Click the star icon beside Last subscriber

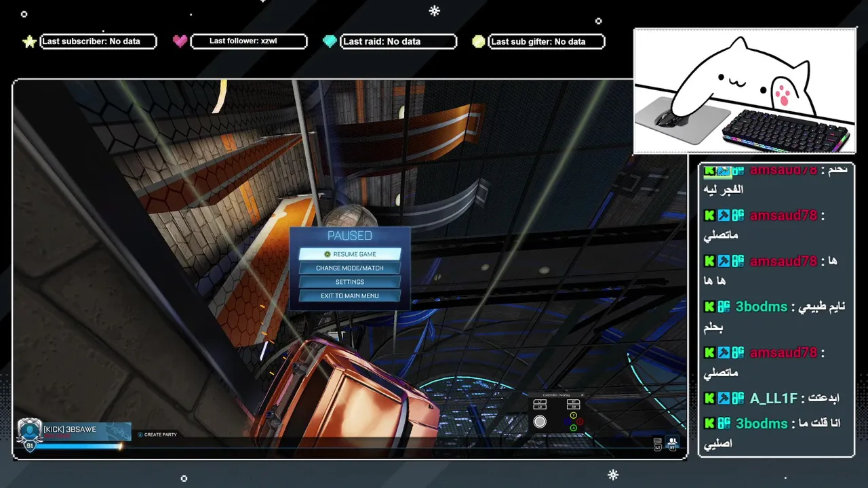pyautogui.click(x=29, y=42)
